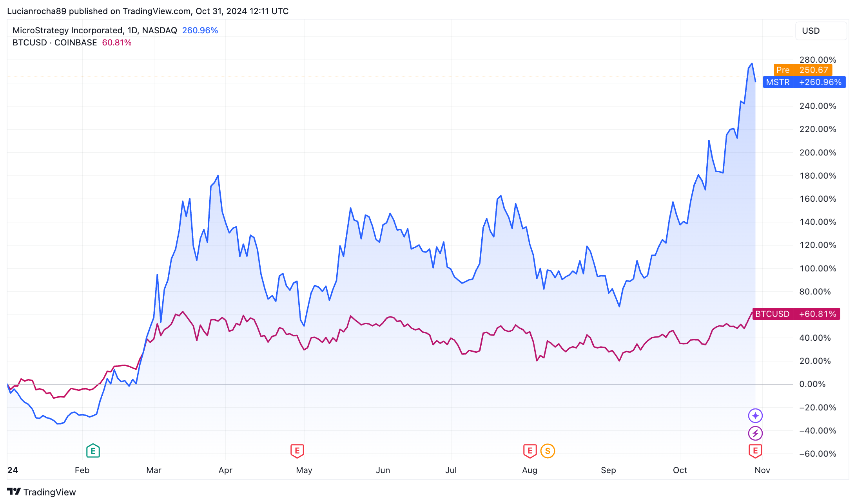
Task: Click the '24' year label on time axis
Action: (13, 470)
